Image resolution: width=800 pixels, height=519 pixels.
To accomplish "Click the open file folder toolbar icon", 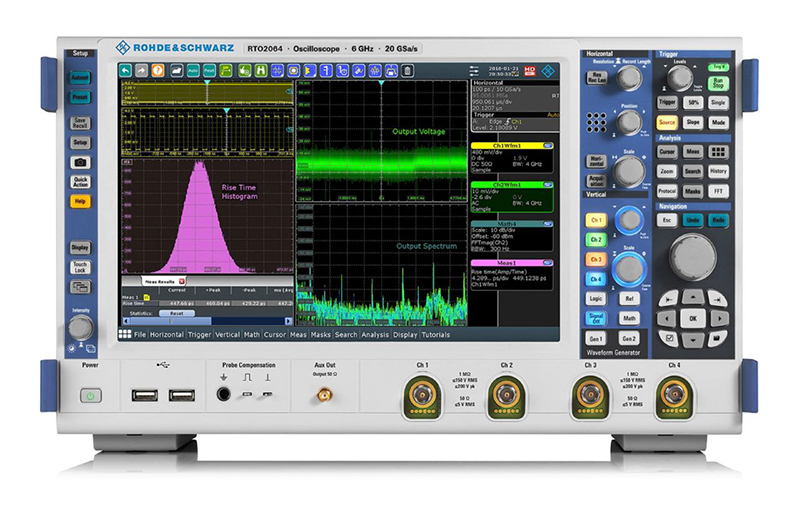I will [x=176, y=70].
